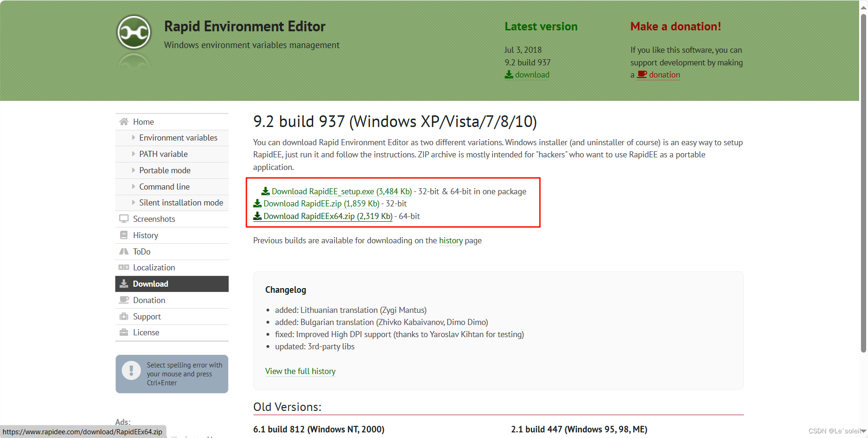Click the Latest version heading
Screen dimensions: 868x438
(x=541, y=27)
